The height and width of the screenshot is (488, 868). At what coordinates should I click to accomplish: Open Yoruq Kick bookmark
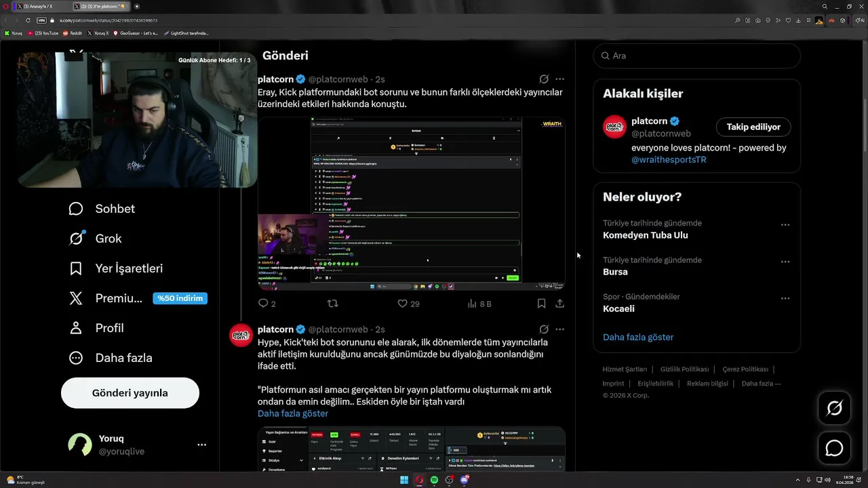coord(14,33)
